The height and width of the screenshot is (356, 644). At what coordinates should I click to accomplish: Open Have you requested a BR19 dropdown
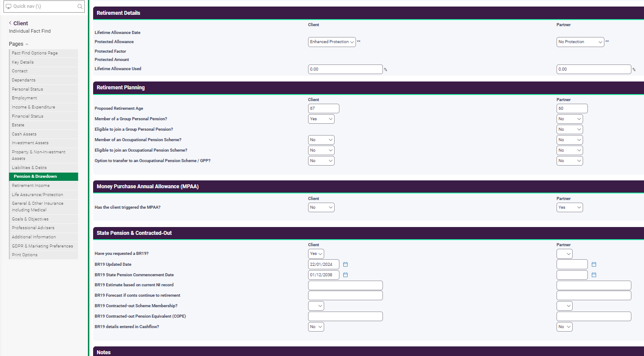[x=316, y=253]
